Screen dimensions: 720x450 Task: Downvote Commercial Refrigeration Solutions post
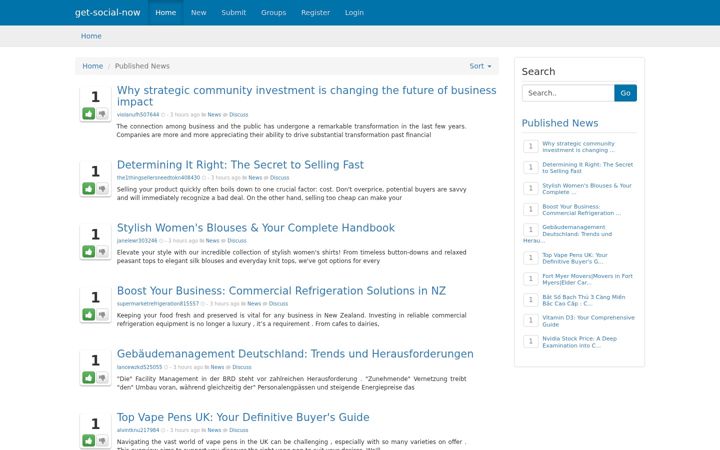(102, 315)
